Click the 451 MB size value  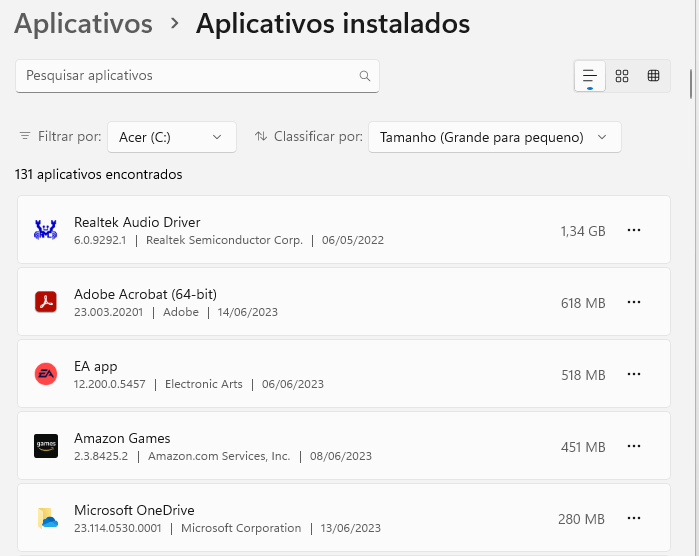pyautogui.click(x=583, y=447)
